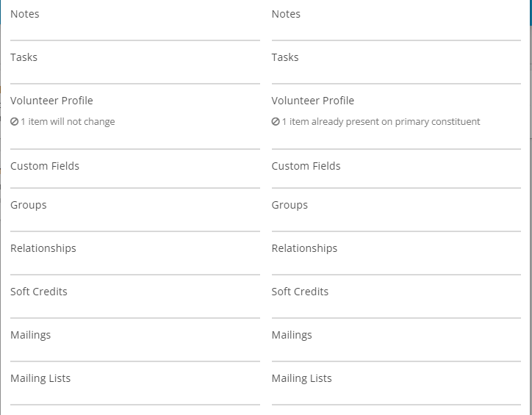This screenshot has height=415, width=532.
Task: Click the right Volunteer Profile heading
Action: click(x=313, y=101)
